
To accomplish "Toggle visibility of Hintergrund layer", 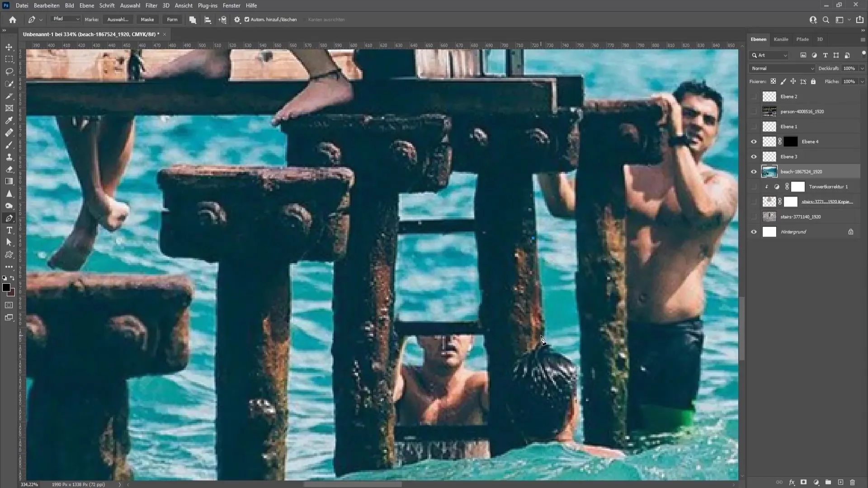I will 754,232.
